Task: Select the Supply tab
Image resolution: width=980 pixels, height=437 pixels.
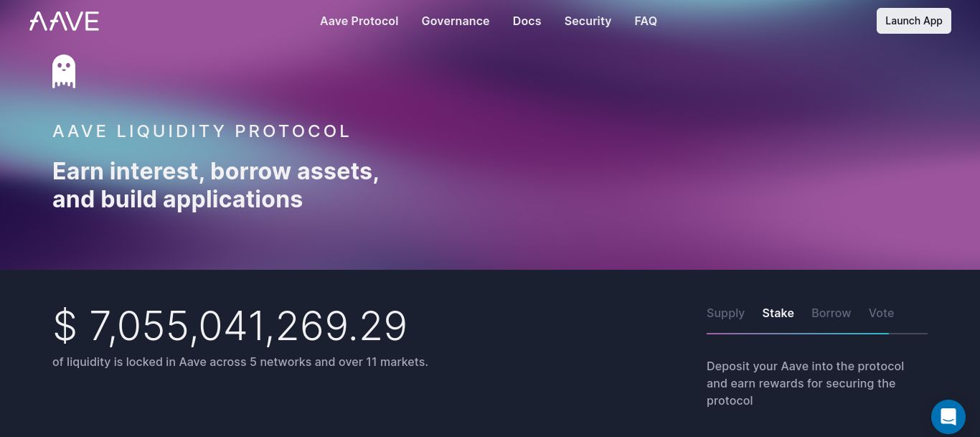Action: click(x=725, y=313)
